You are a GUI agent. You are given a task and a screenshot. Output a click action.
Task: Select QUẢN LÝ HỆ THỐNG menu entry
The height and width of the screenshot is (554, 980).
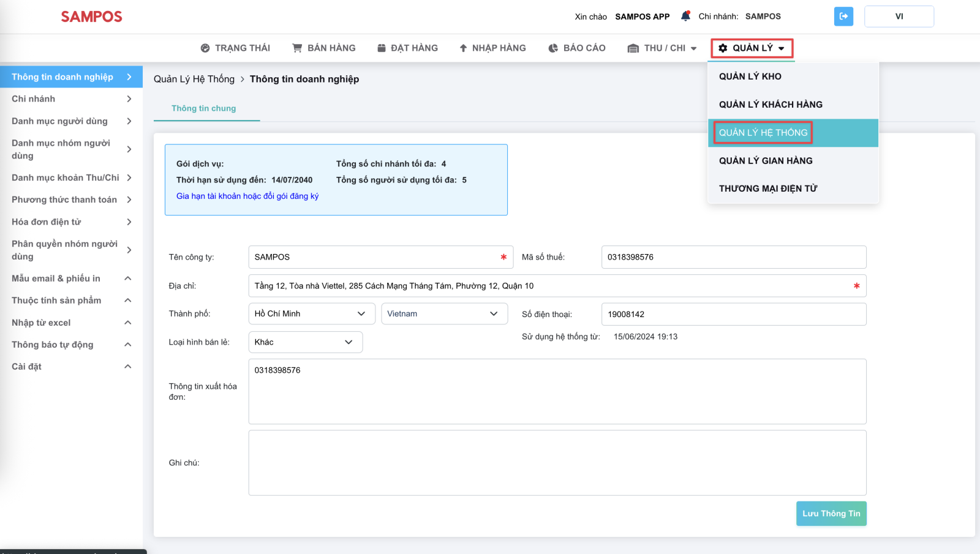[x=793, y=133]
